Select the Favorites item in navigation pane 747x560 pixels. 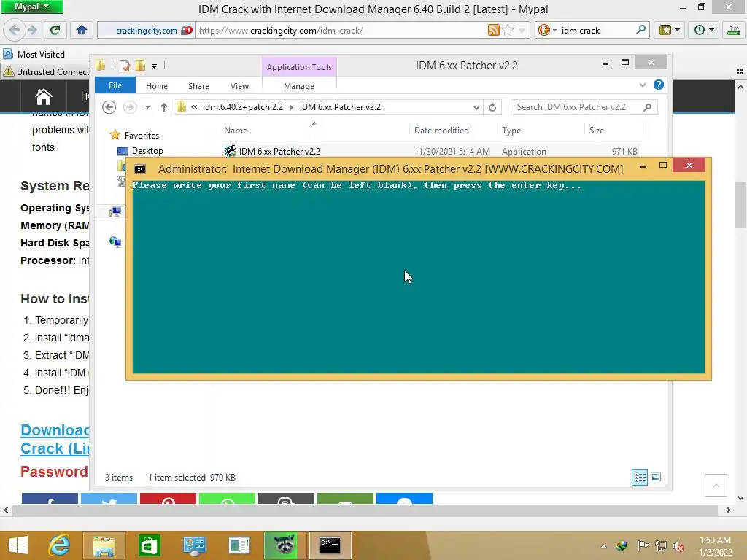[135, 135]
